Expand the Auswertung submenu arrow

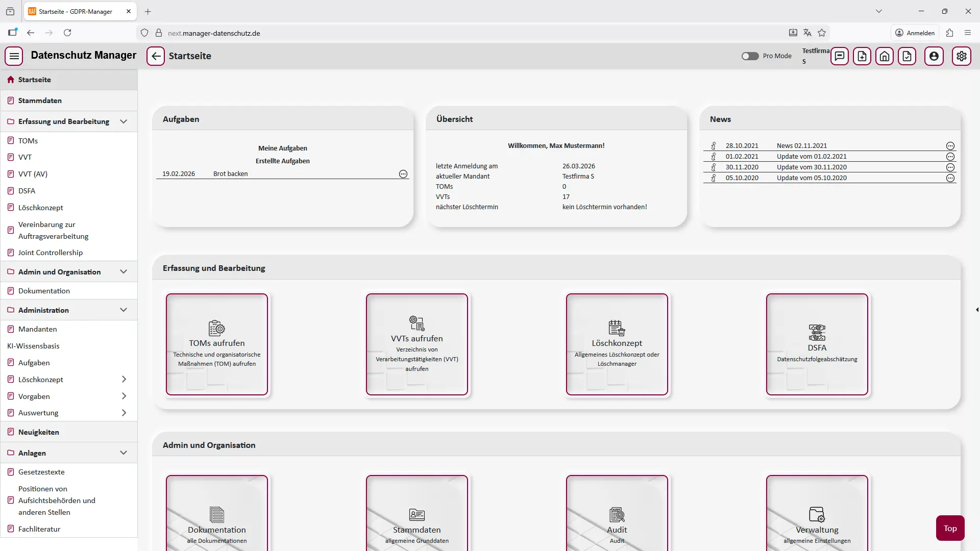(x=124, y=413)
